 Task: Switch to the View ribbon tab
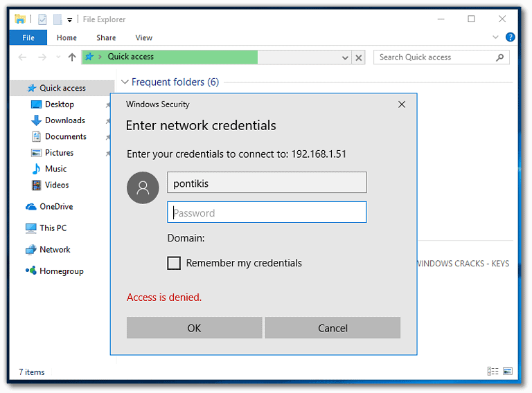144,37
